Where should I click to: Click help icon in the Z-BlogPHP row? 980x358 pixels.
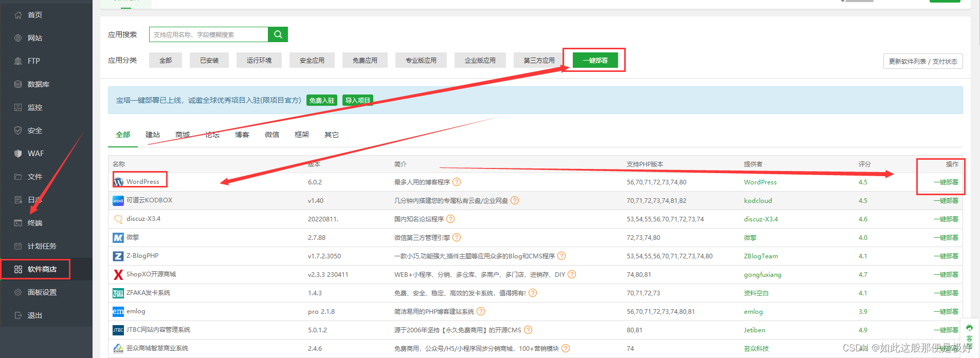click(561, 256)
